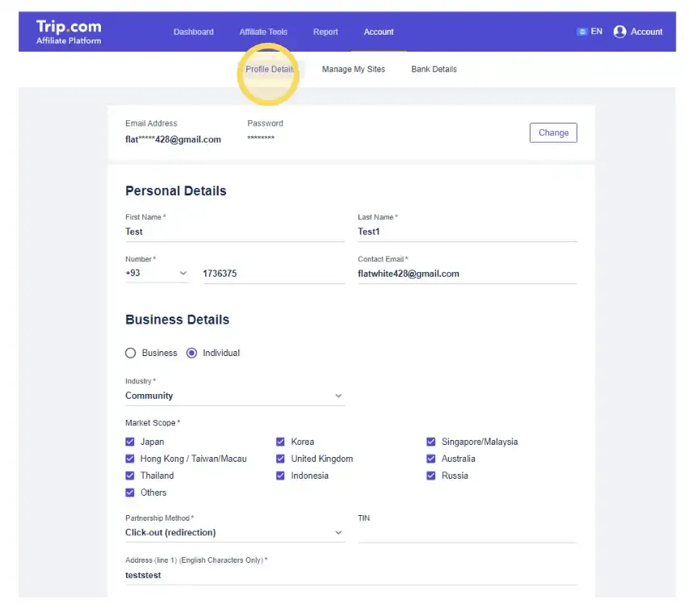Toggle the Korea market scope checkbox
Viewport: 696px width, 616px height.
click(280, 442)
